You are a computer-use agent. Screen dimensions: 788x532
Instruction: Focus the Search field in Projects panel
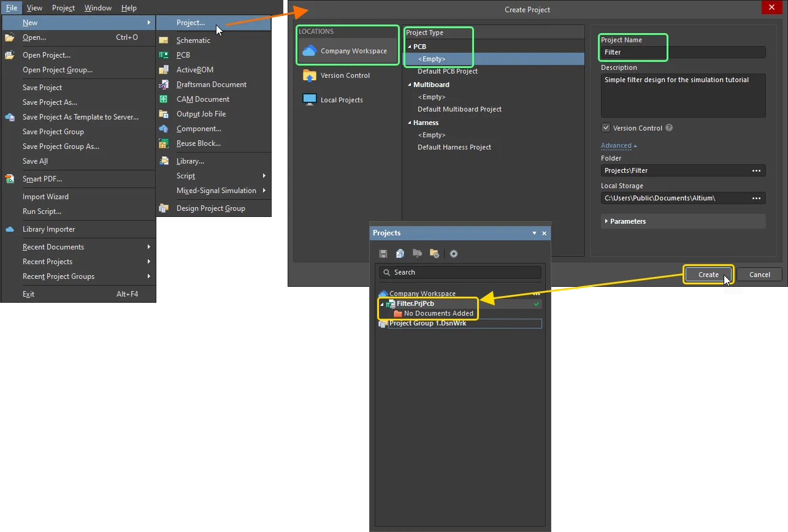[461, 272]
